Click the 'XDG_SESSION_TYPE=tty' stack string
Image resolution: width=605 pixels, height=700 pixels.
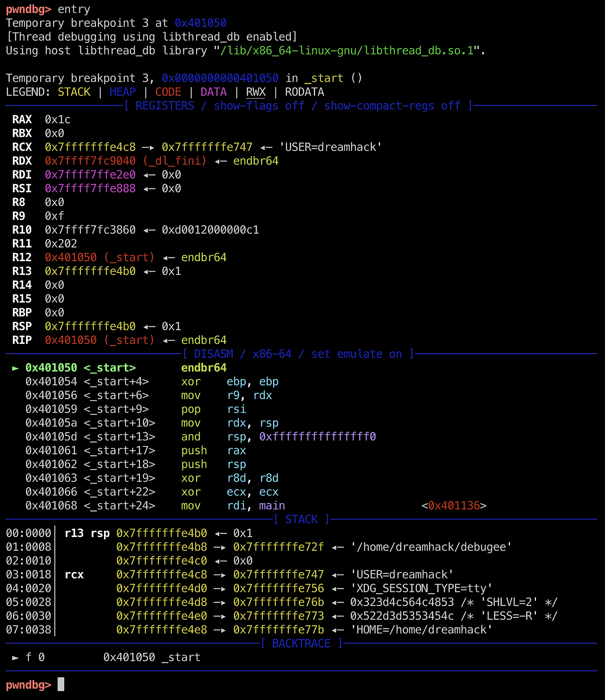point(421,588)
